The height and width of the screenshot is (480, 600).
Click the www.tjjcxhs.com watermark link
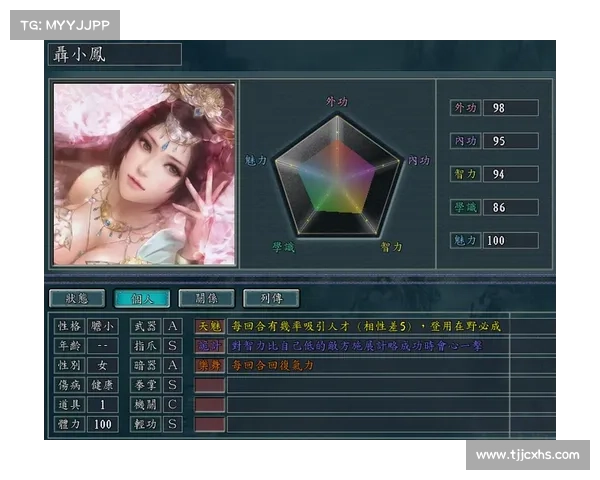tap(527, 455)
